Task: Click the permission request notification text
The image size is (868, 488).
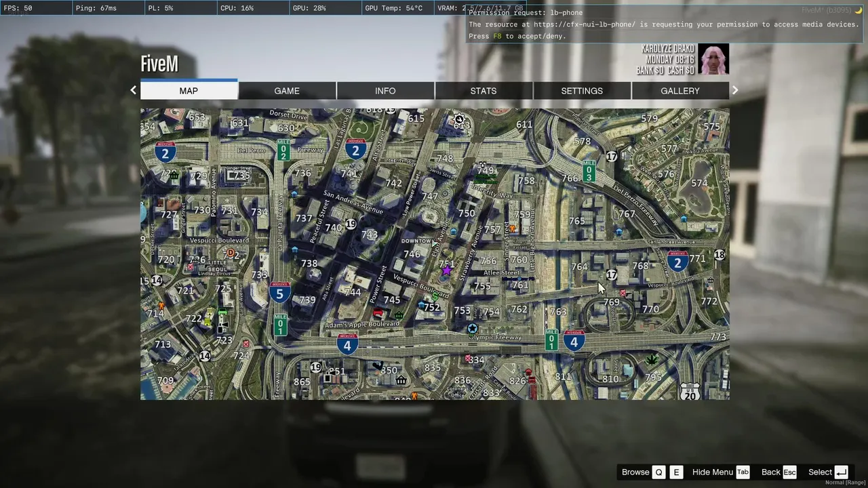Action: (x=663, y=24)
